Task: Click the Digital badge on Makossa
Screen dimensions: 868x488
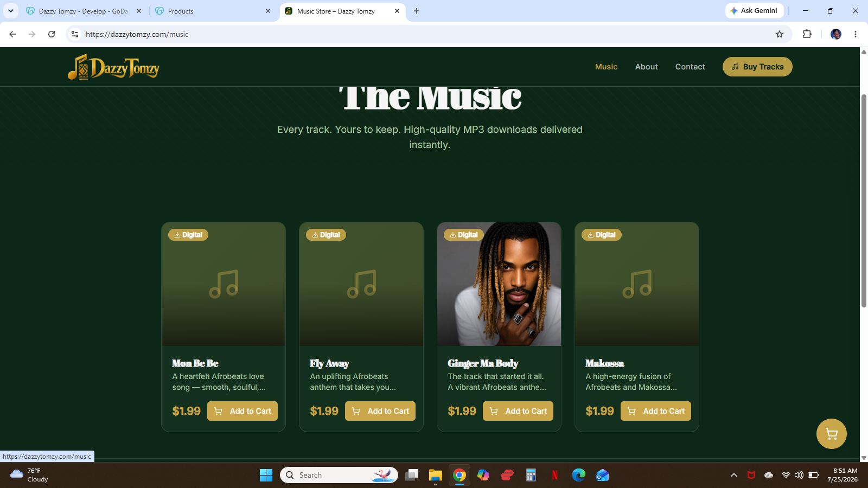Action: tap(602, 235)
